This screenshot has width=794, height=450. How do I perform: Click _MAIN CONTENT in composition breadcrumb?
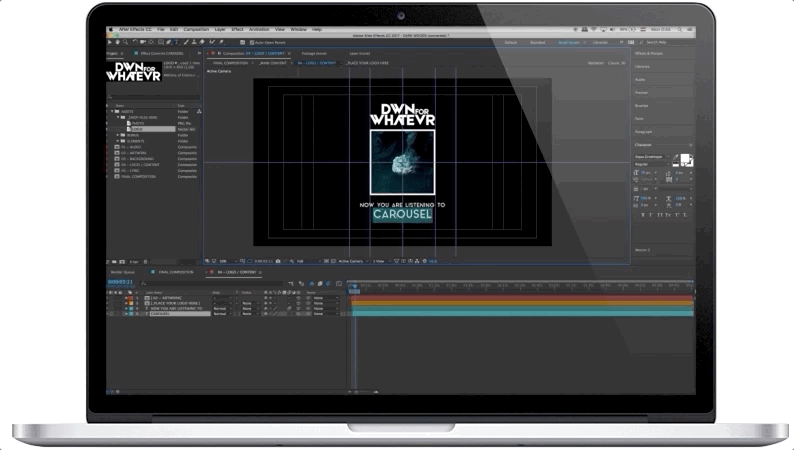coord(272,63)
